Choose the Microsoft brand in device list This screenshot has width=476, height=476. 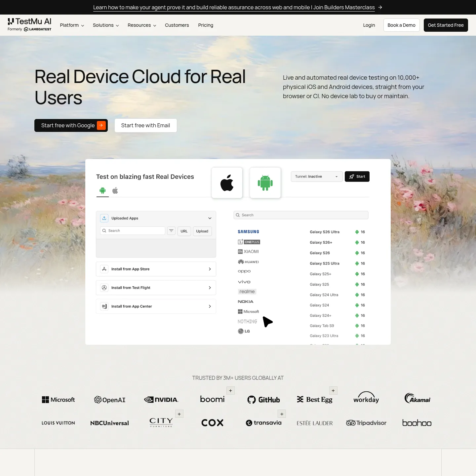click(x=249, y=311)
